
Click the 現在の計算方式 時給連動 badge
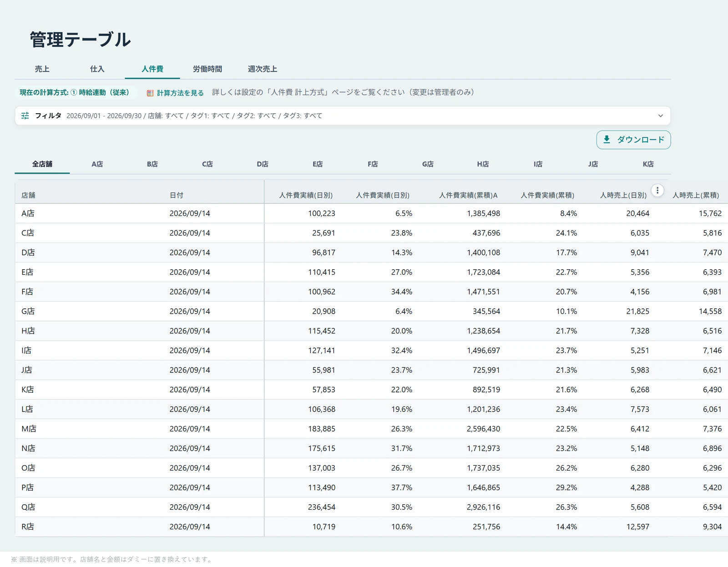(76, 92)
